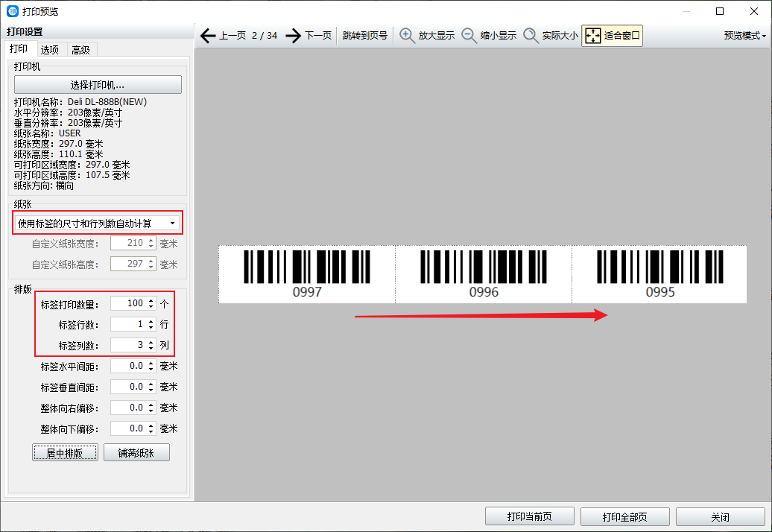Go to next page arrow 下一页
Image resolution: width=772 pixels, height=532 pixels.
(x=309, y=36)
